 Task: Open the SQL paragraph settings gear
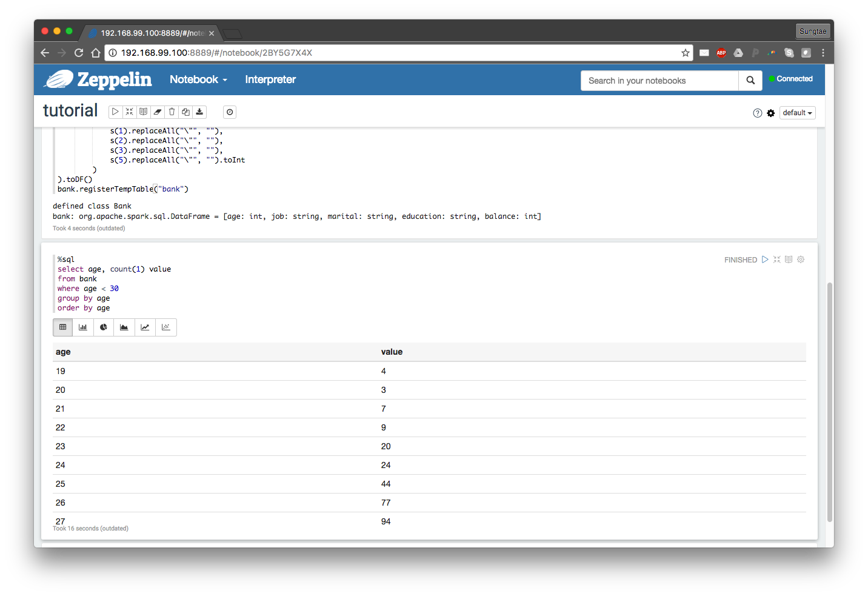click(801, 259)
